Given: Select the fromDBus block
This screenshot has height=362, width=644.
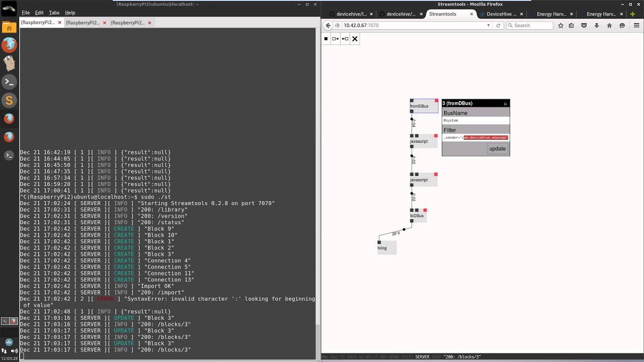Looking at the screenshot, I should coord(424,106).
